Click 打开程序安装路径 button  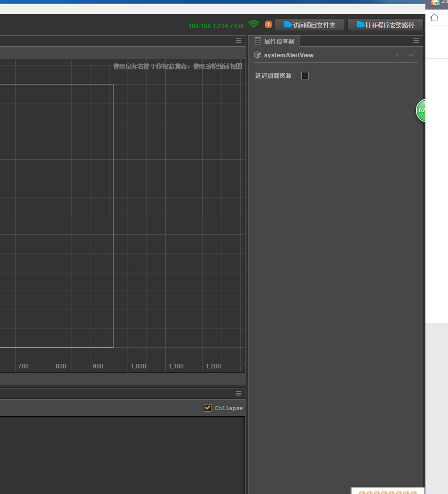click(x=385, y=25)
